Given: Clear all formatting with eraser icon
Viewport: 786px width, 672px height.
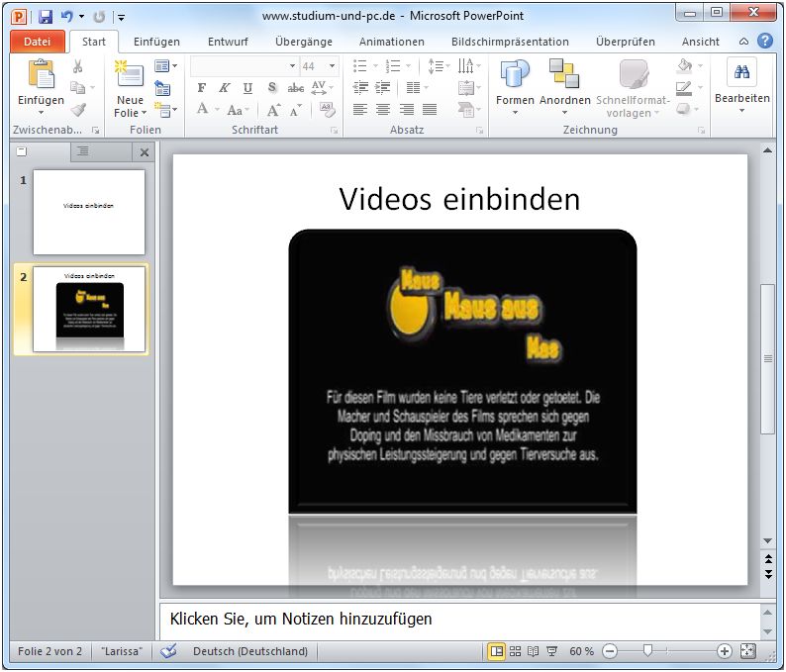Looking at the screenshot, I should pos(327,109).
